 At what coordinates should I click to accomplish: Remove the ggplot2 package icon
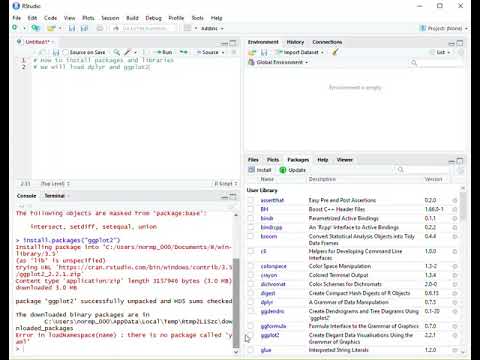455,335
